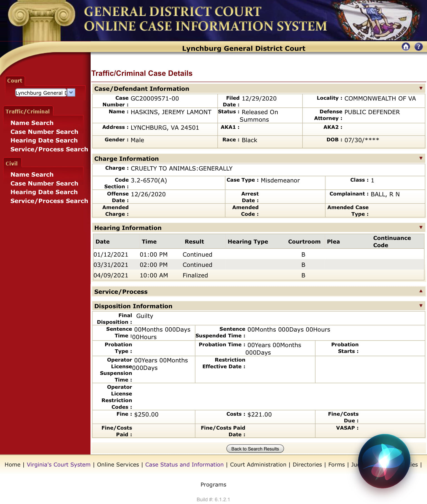Collapse the Disposition Information section
The width and height of the screenshot is (427, 504).
[x=421, y=306]
